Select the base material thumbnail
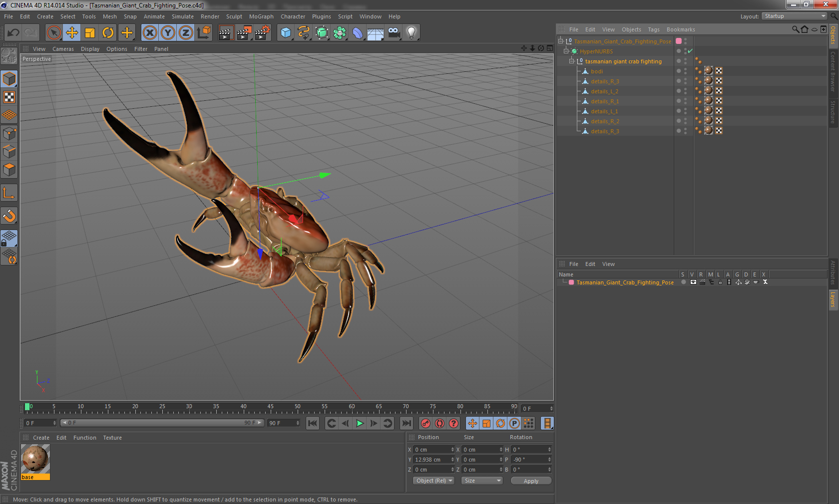The width and height of the screenshot is (839, 504). 35,459
